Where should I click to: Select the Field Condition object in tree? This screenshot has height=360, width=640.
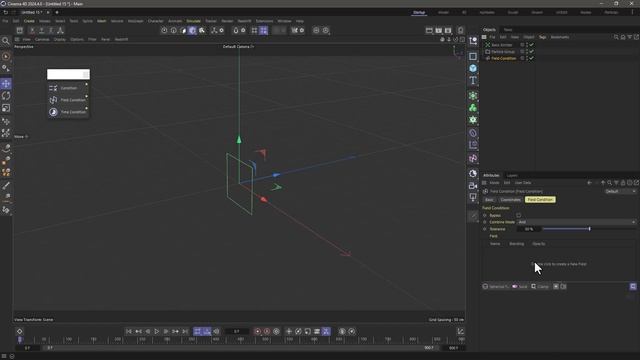click(x=504, y=58)
